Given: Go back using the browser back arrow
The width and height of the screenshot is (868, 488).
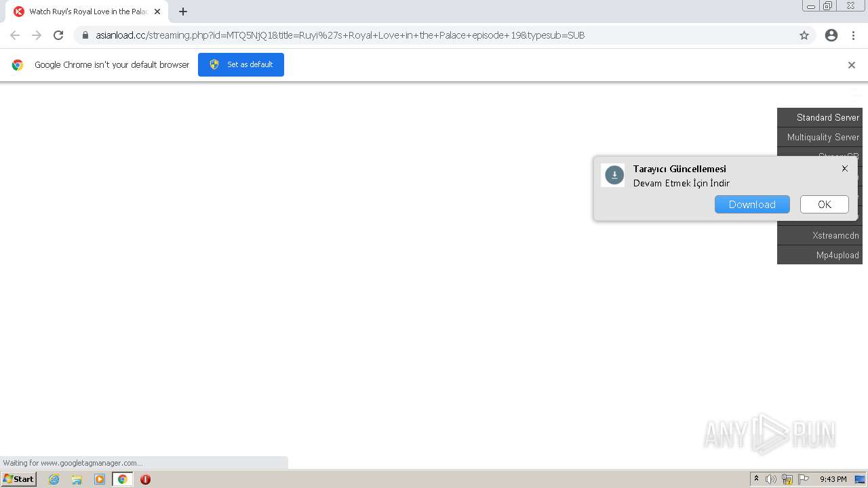Looking at the screenshot, I should [x=15, y=35].
